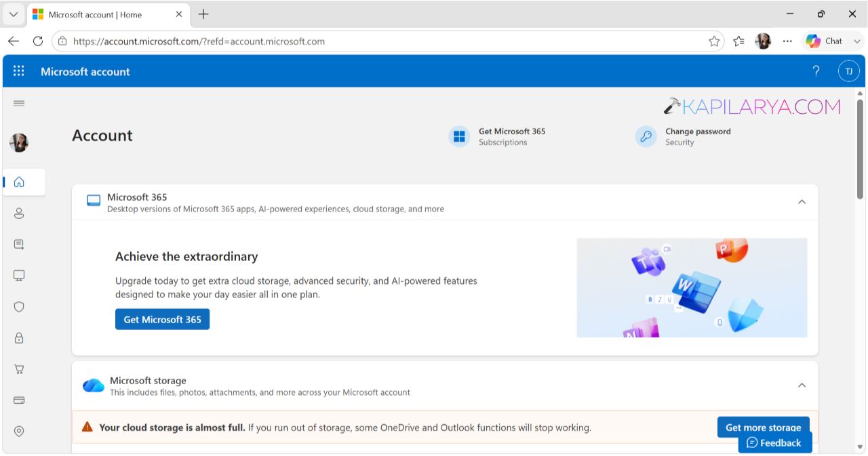Viewport: 868px width, 456px height.
Task: Open Subscriptions icon in sidebar
Action: 19,245
